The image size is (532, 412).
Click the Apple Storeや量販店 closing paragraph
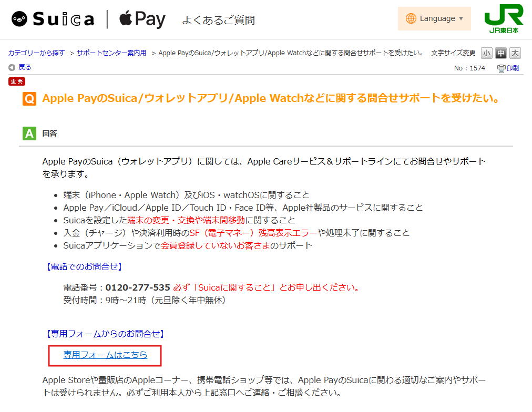(264, 386)
